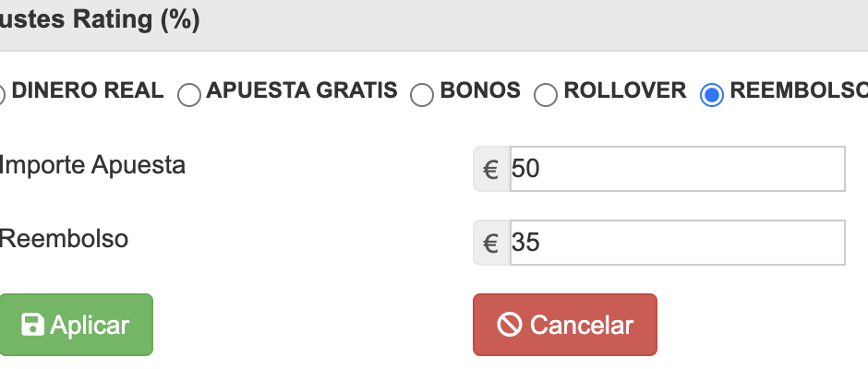Image resolution: width=868 pixels, height=369 pixels.
Task: Click the APUESTA GRATIS label text
Action: (x=302, y=90)
